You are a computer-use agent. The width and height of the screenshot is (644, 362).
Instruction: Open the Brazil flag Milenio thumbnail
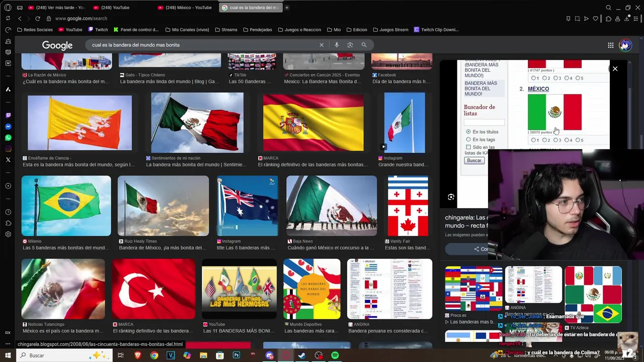tap(66, 206)
